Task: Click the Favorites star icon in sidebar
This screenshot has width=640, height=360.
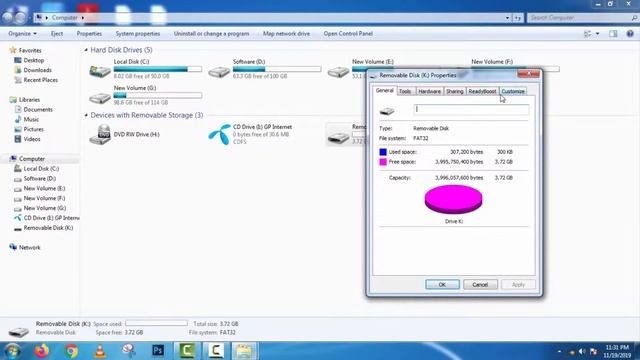Action: coord(13,50)
